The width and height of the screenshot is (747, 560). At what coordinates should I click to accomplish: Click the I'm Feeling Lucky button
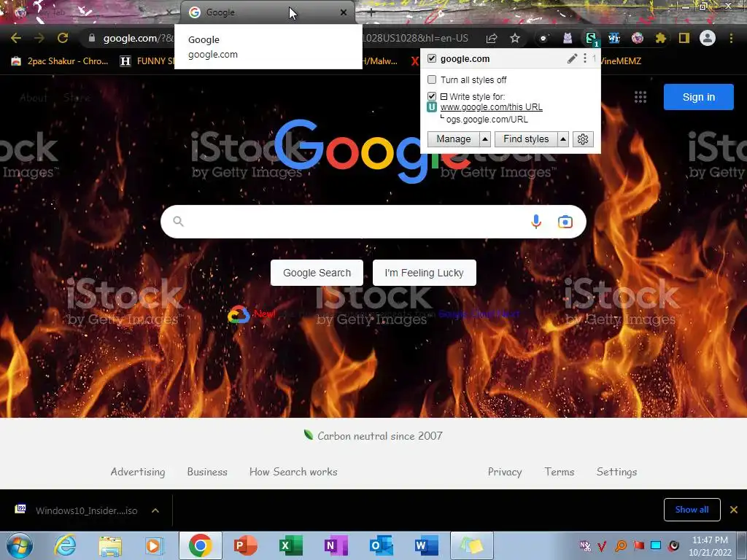[x=424, y=273]
